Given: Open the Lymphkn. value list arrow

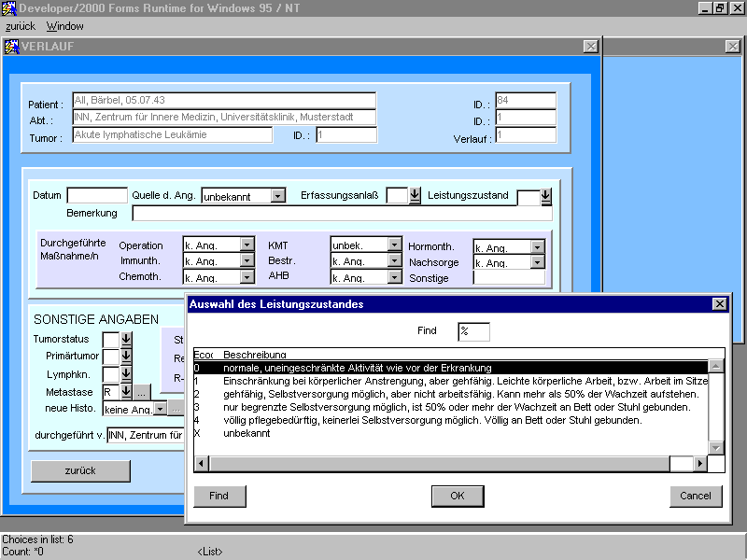Looking at the screenshot, I should coord(127,375).
